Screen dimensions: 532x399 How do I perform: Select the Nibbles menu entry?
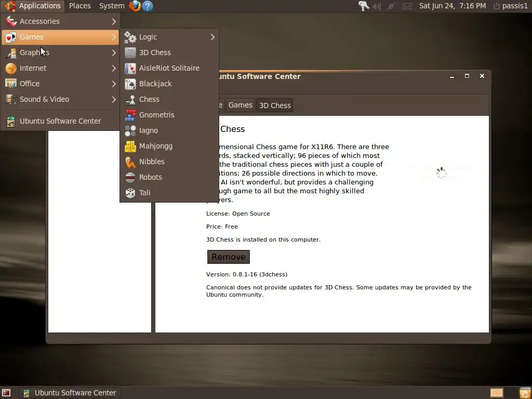click(169, 162)
